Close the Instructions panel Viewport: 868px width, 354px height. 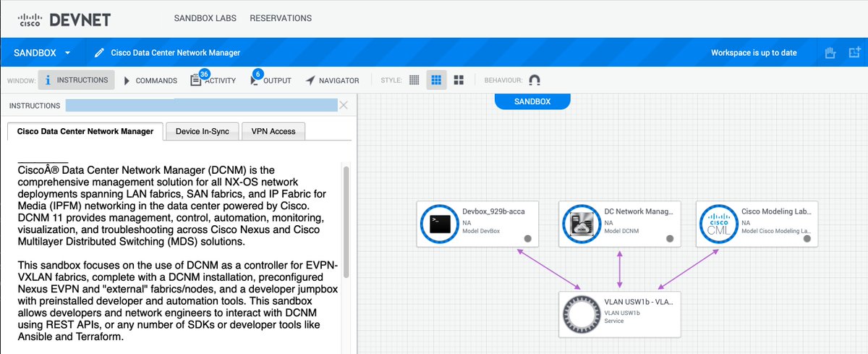coord(344,106)
